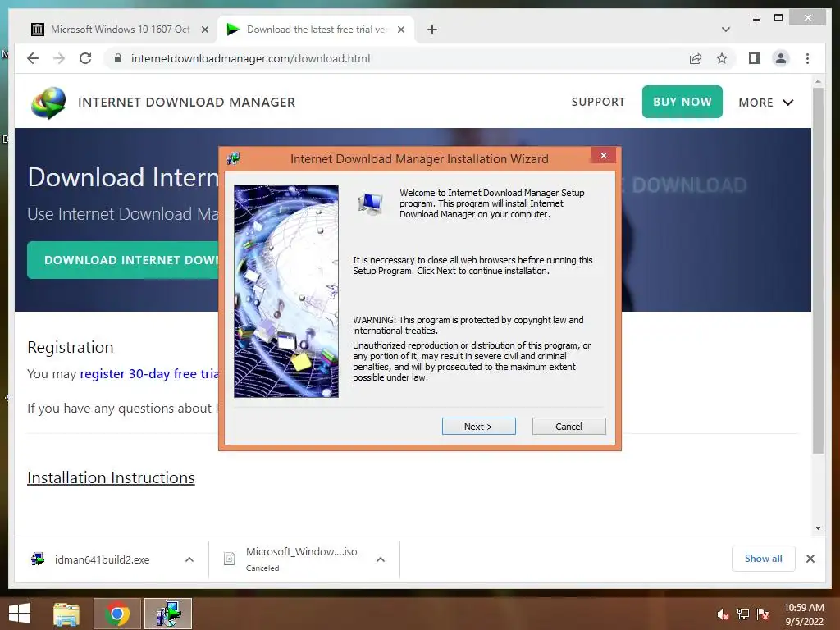Open Chrome's three-dot menu
The image size is (840, 630).
pos(807,58)
